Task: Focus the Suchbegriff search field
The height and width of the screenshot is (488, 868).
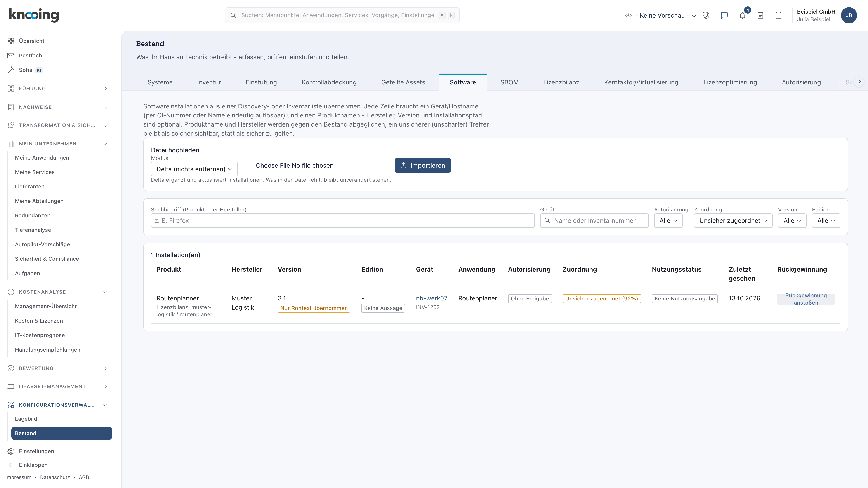Action: point(343,221)
